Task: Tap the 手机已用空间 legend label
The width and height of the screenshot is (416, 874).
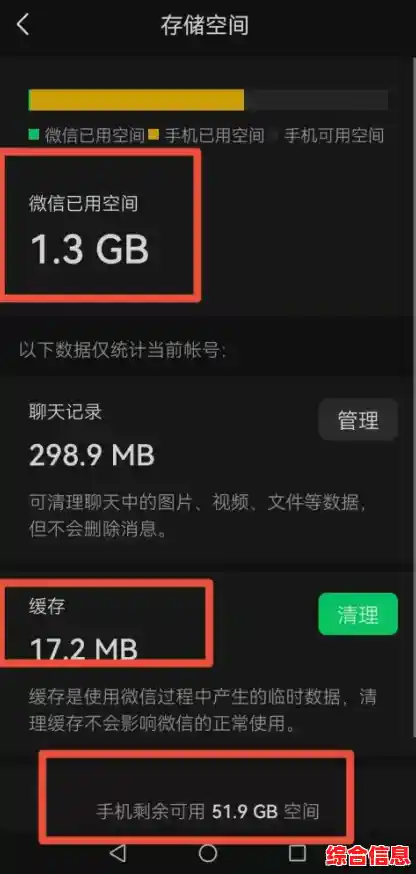Action: tap(215, 135)
